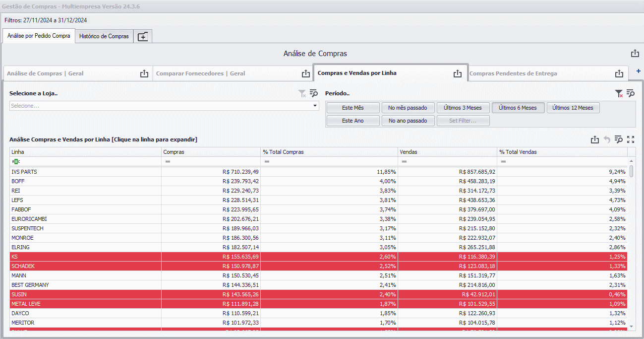Expand the red SCHADEK row

pyautogui.click(x=318, y=266)
